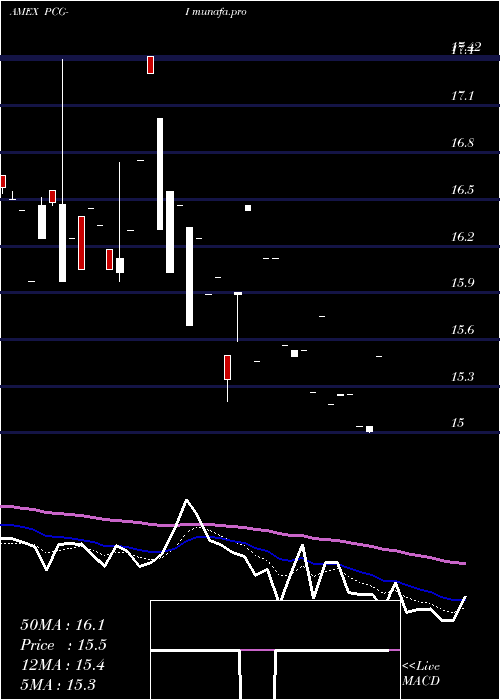
Task: Click the 16.5 price axis label
Action: (462, 190)
